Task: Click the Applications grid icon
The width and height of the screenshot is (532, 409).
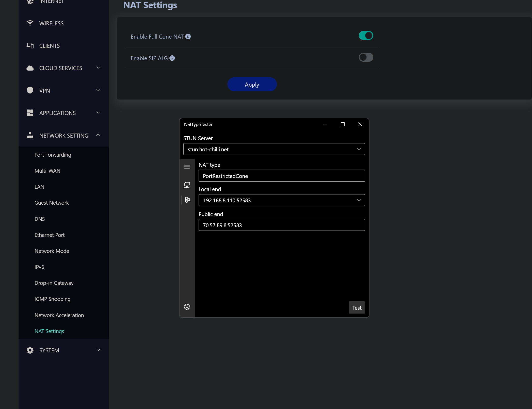Action: click(x=30, y=113)
